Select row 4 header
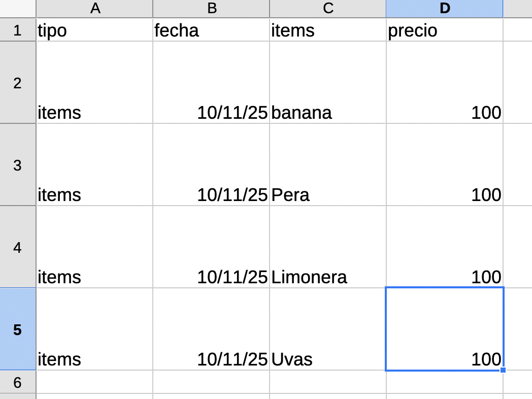 click(18, 247)
